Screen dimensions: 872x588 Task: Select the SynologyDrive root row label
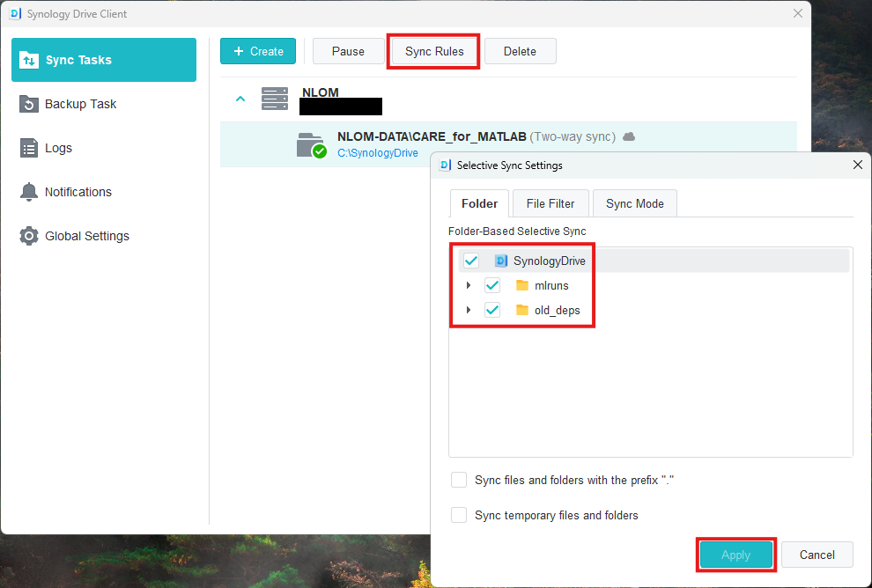click(549, 261)
